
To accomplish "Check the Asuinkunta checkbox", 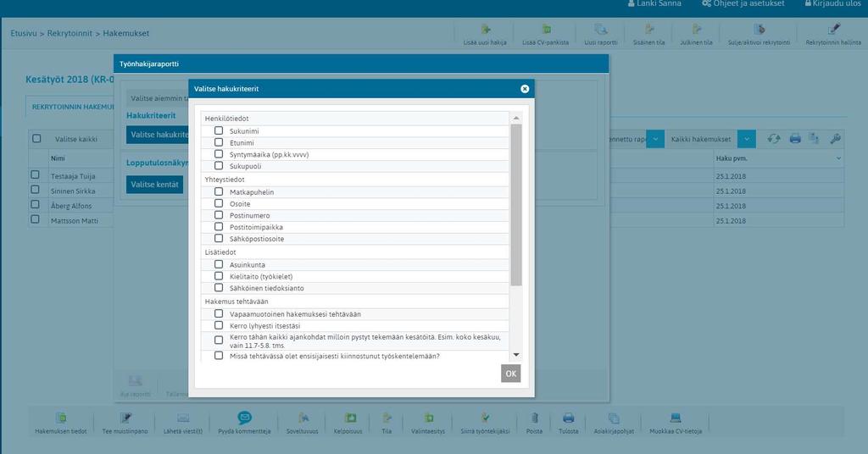I will [x=219, y=264].
